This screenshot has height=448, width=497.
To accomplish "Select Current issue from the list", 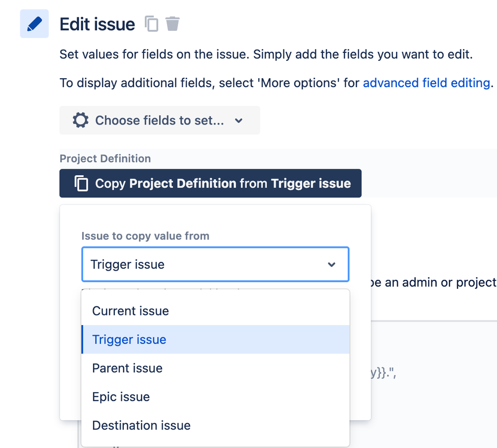I will point(130,311).
